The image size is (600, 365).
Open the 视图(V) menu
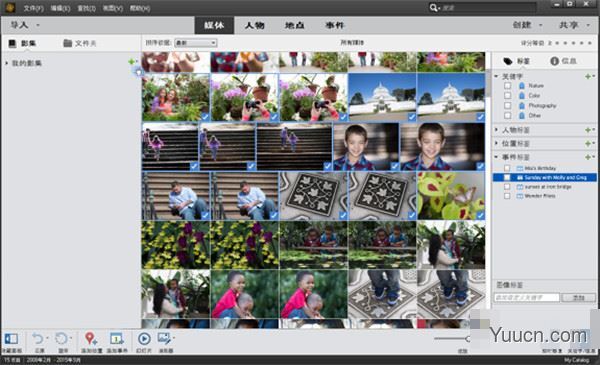(113, 8)
